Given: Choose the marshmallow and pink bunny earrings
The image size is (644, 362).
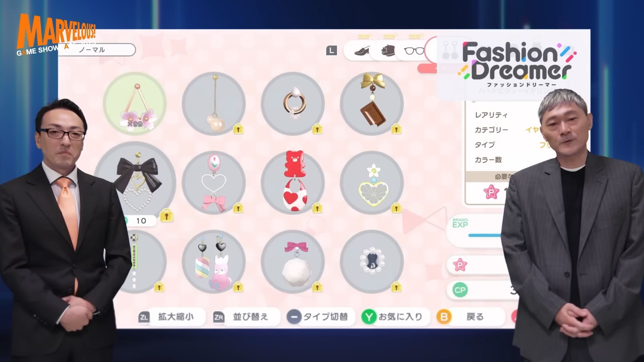Looking at the screenshot, I should click(x=214, y=261).
